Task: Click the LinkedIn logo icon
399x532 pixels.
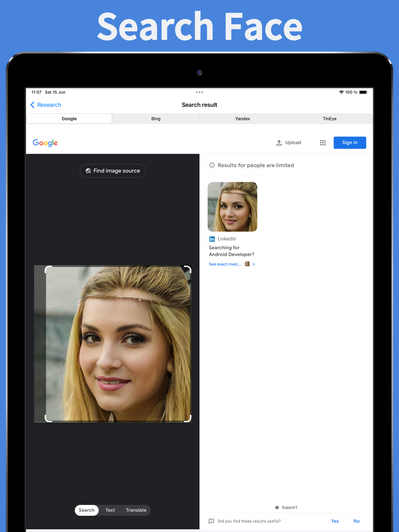Action: (212, 239)
